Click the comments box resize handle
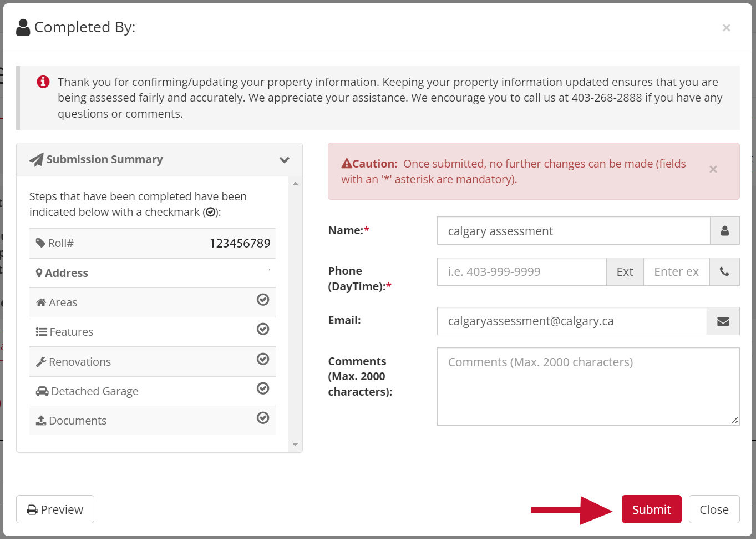Image resolution: width=756 pixels, height=540 pixels. (734, 421)
